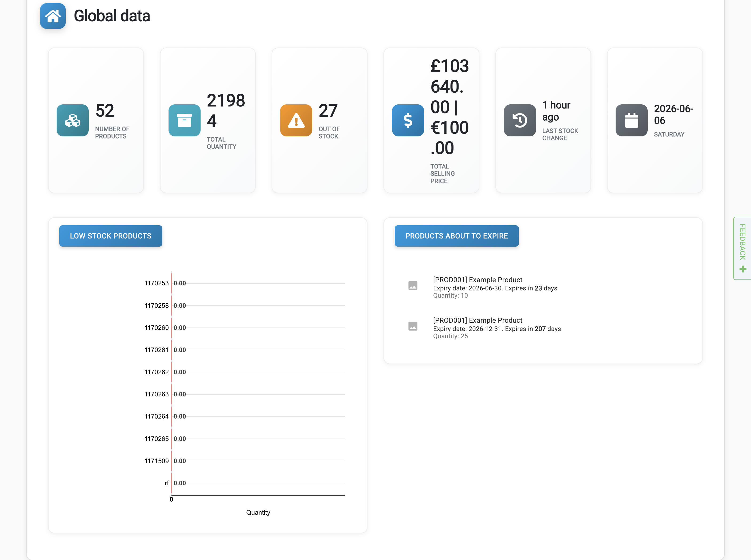Click chart label 1170262
The image size is (751, 560).
coord(157,372)
